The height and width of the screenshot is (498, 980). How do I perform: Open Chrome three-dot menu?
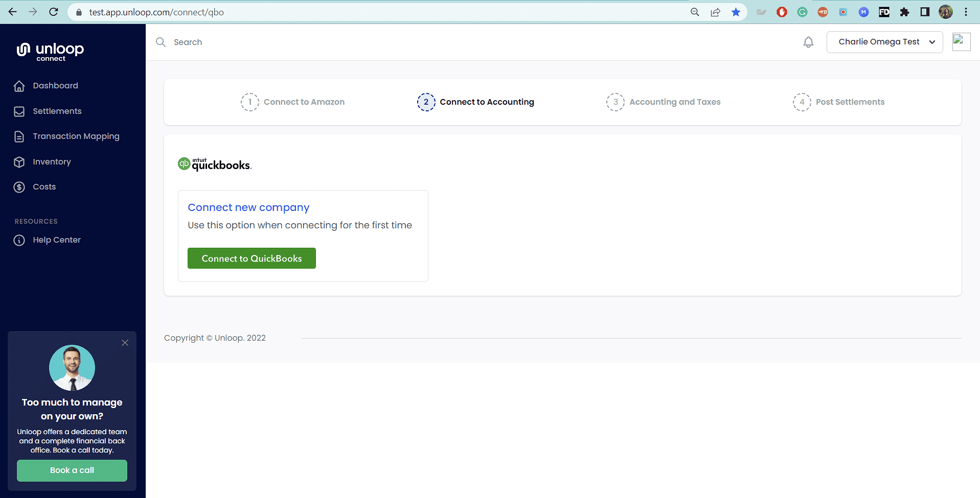click(966, 12)
